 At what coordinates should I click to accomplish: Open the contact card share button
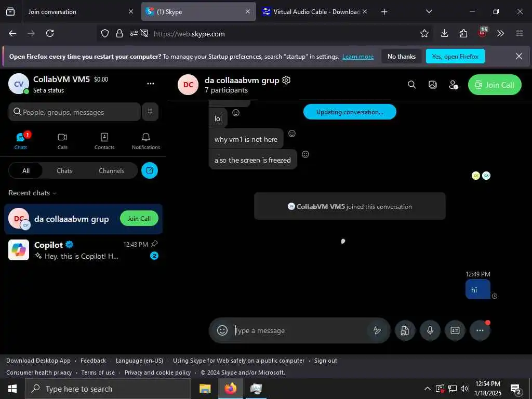tap(455, 330)
